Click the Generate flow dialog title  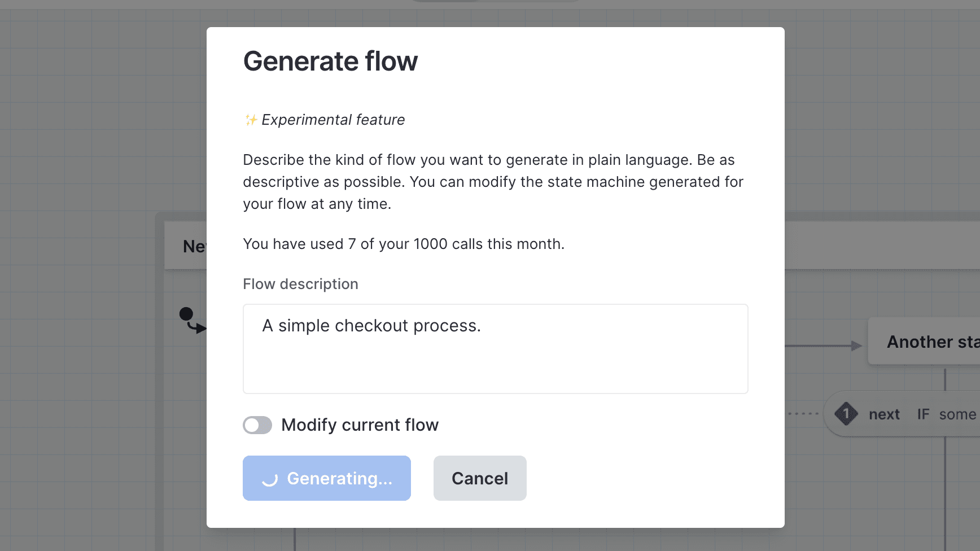tap(330, 61)
